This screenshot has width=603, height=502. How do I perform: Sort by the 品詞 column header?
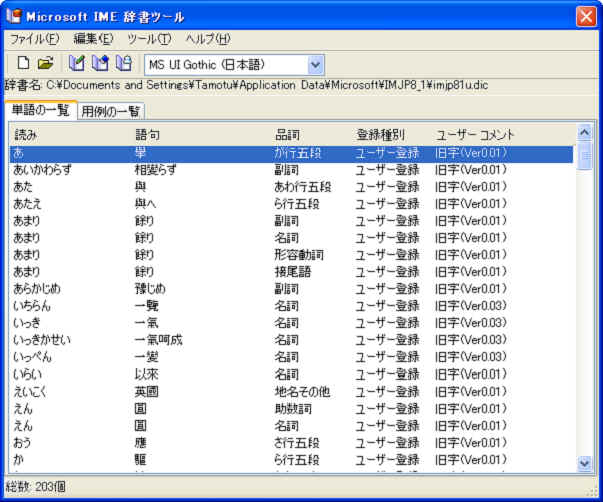(x=310, y=134)
